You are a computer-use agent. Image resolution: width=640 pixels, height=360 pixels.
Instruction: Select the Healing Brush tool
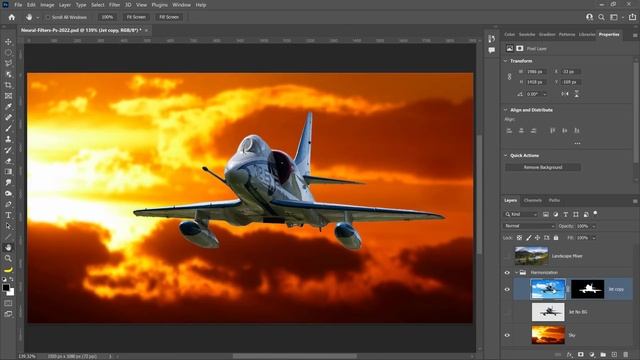tap(8, 118)
